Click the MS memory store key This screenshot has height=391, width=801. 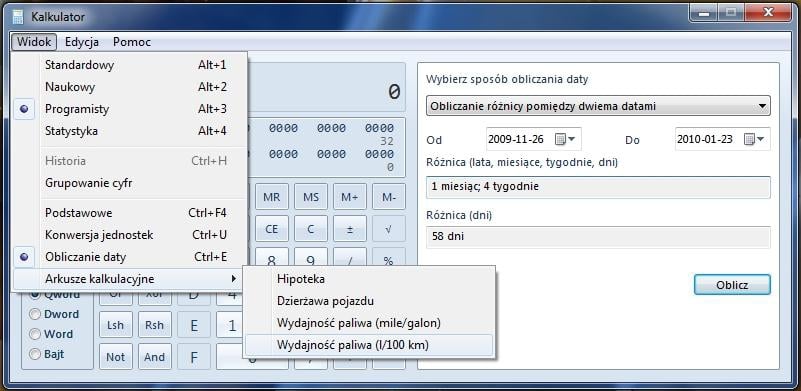311,197
